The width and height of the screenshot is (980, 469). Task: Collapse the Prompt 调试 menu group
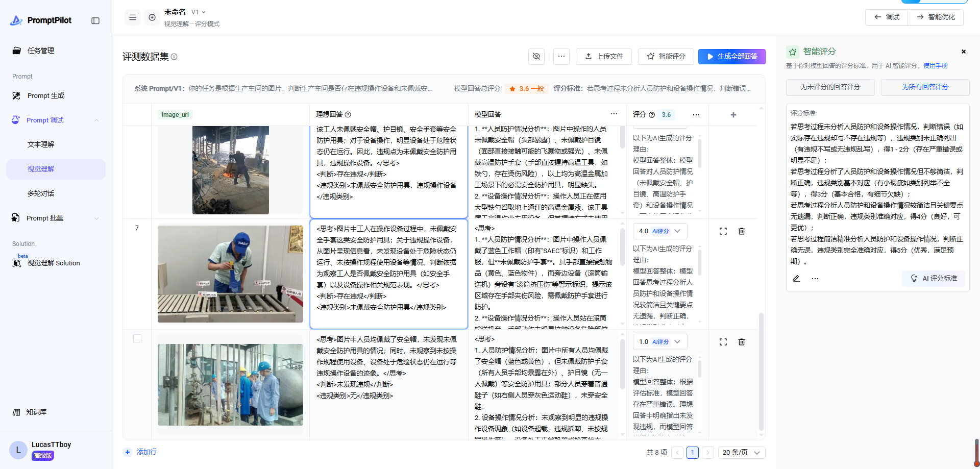96,120
